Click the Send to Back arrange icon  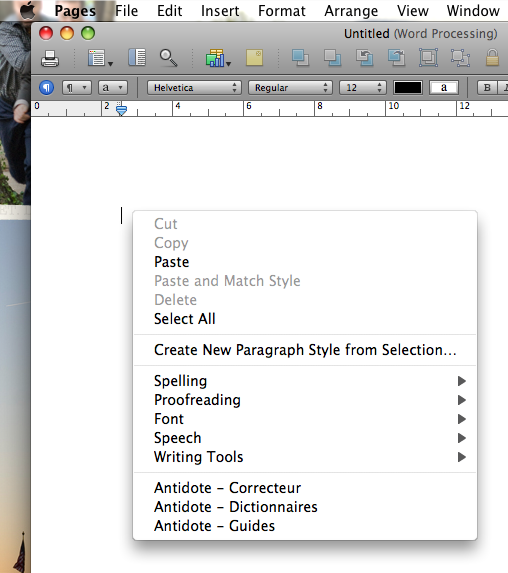[x=333, y=58]
